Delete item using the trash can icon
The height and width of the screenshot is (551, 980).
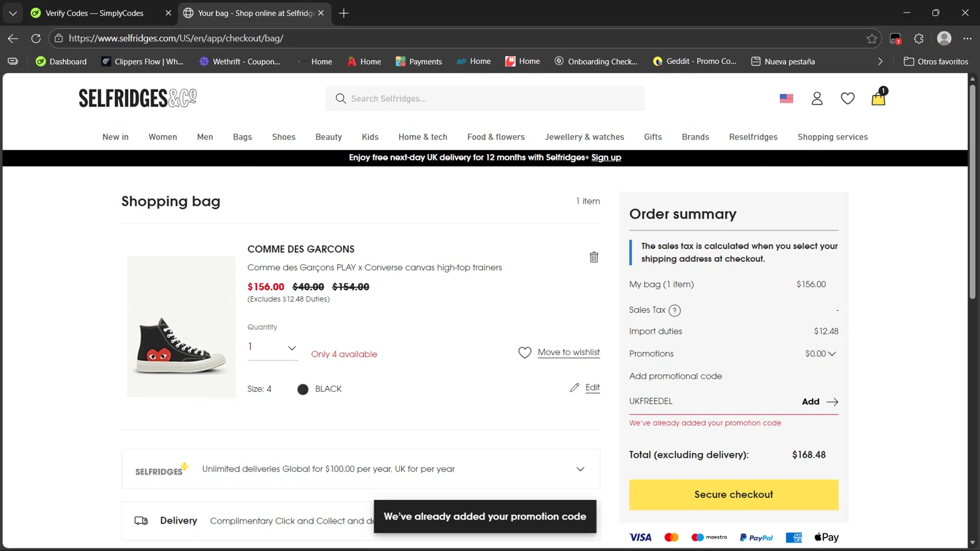coord(594,257)
